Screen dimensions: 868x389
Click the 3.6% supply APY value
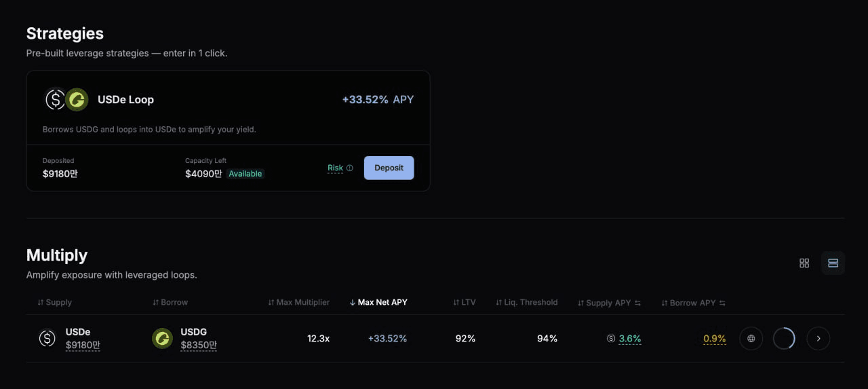click(x=630, y=338)
